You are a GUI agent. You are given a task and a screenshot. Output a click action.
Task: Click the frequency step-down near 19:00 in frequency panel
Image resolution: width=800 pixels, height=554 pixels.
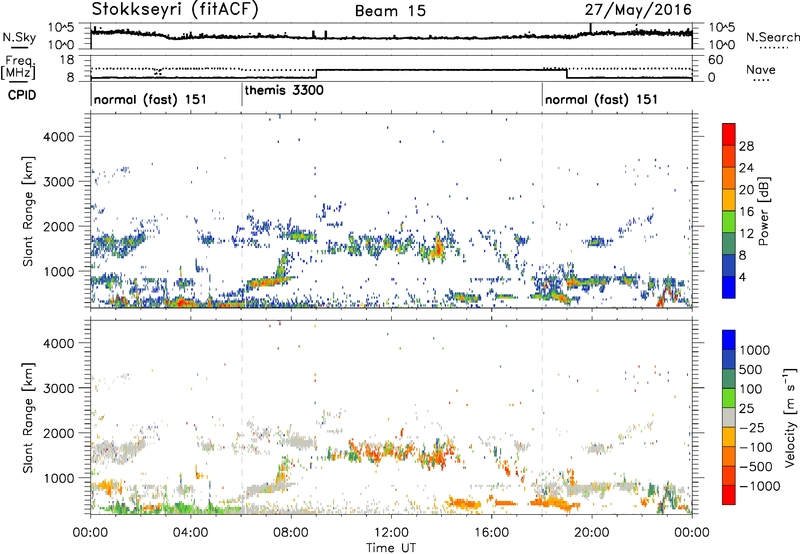567,74
